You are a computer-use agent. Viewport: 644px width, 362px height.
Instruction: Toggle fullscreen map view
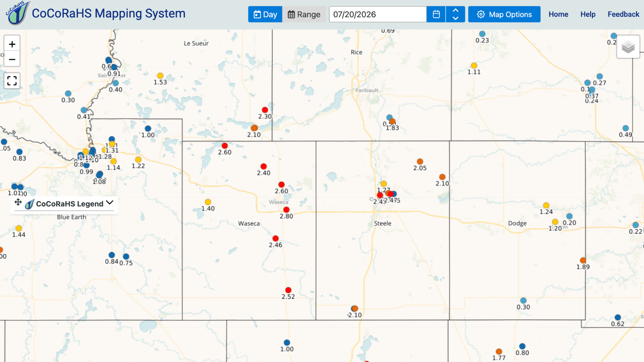tap(12, 81)
